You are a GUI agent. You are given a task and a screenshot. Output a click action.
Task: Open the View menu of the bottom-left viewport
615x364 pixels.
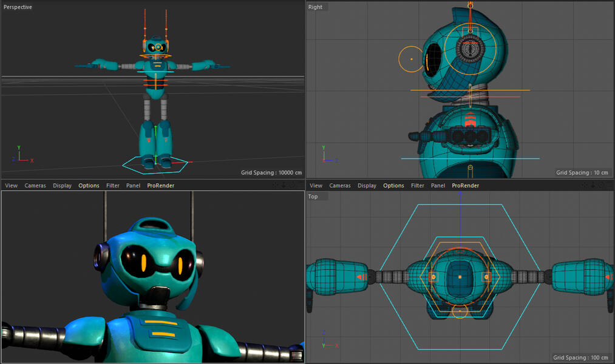(12, 186)
